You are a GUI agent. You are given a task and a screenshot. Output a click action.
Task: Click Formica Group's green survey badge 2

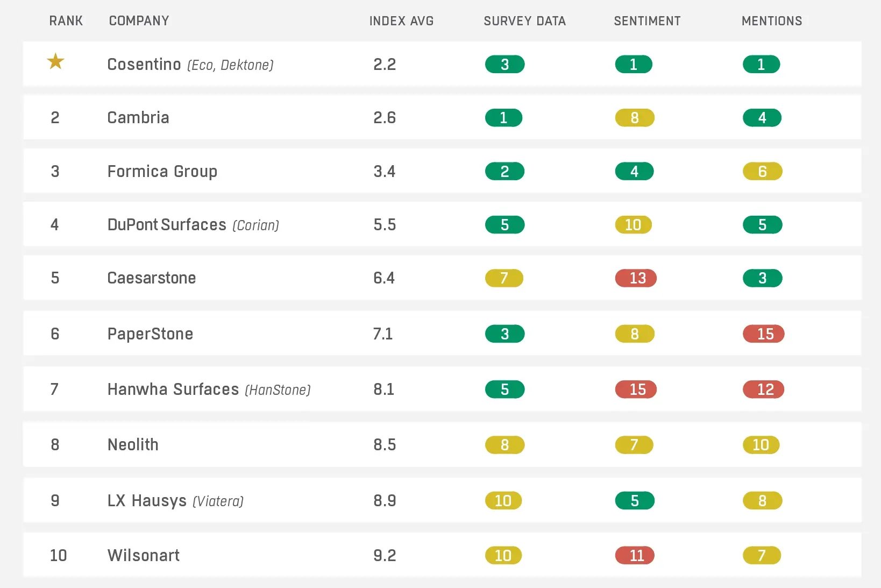coord(505,172)
